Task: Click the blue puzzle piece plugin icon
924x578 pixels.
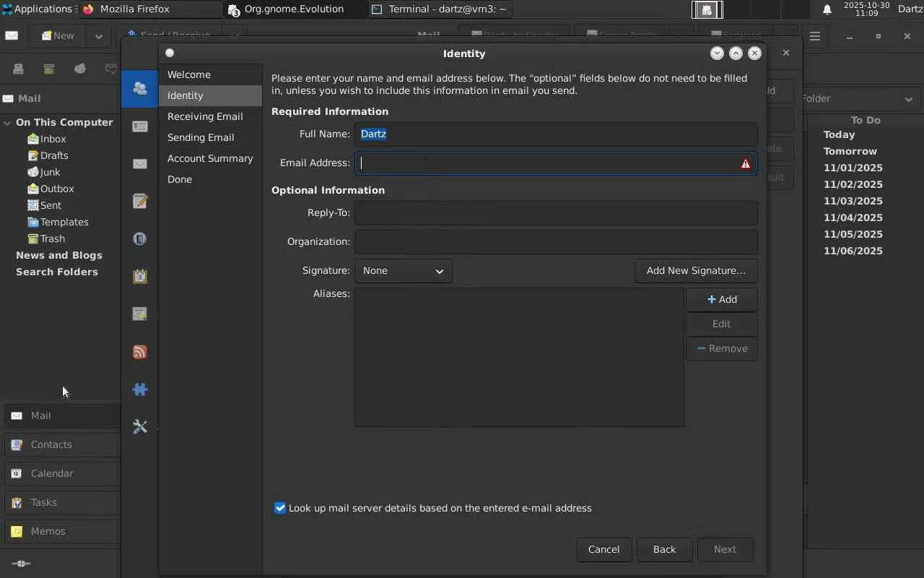Action: coord(140,389)
